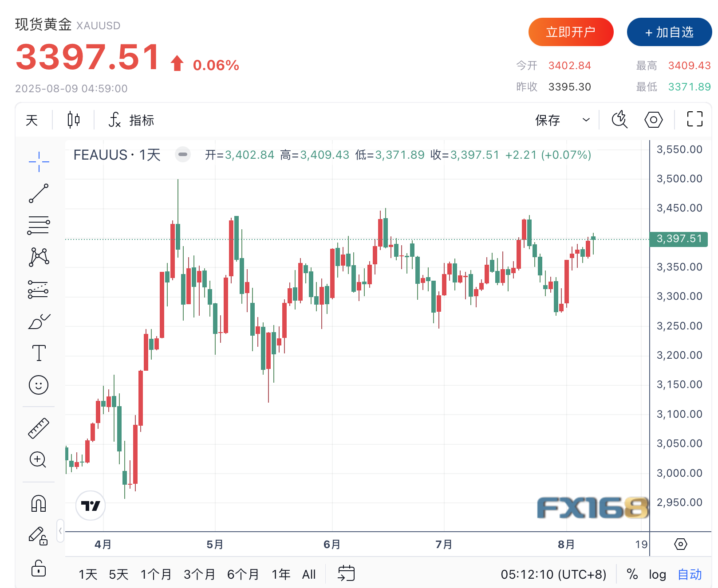Toggle magnet mode for drawings
Image resolution: width=718 pixels, height=588 pixels.
click(39, 504)
